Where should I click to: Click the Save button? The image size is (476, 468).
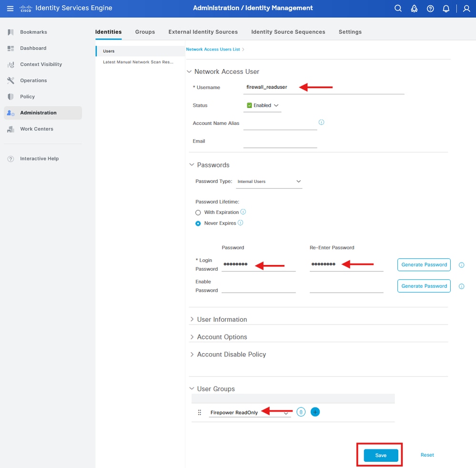click(x=381, y=455)
